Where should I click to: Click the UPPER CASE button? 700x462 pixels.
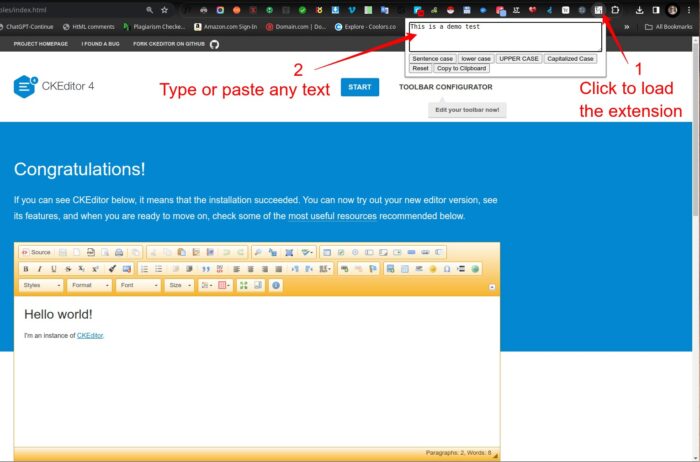click(519, 59)
